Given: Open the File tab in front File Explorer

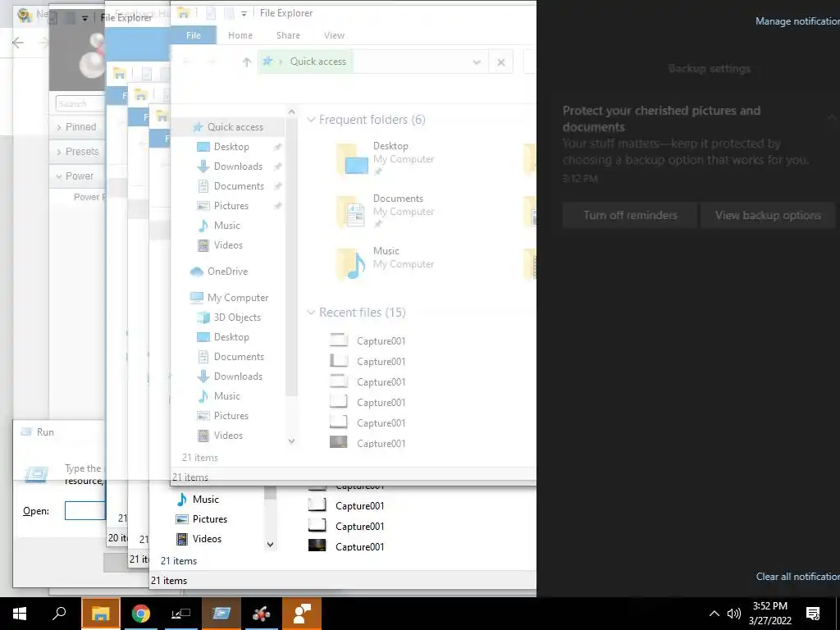Looking at the screenshot, I should [x=194, y=35].
